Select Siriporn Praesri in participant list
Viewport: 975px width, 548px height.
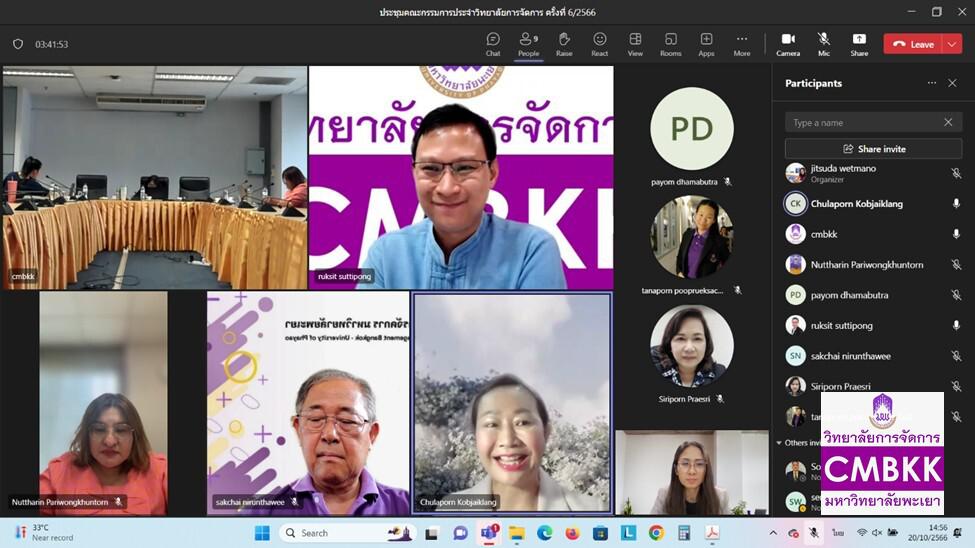[x=873, y=386]
